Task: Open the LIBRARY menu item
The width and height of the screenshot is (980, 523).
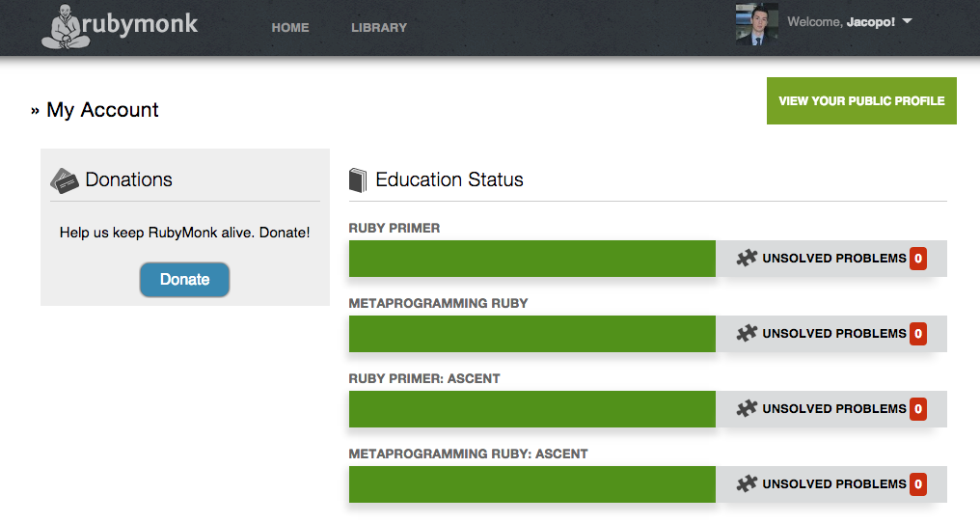Action: [379, 28]
